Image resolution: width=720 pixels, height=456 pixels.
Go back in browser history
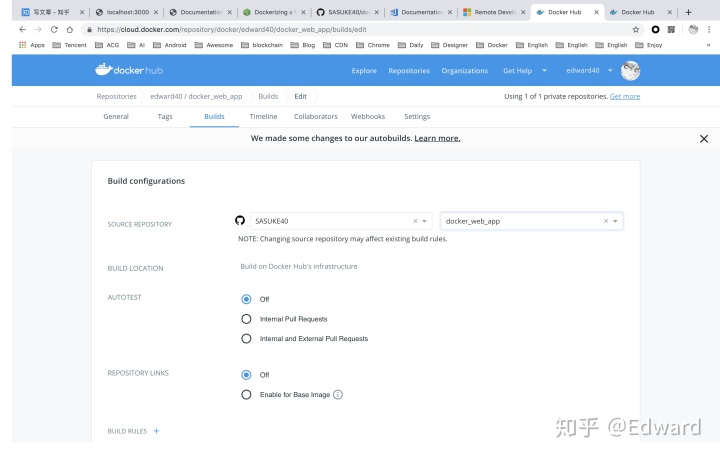[x=22, y=29]
